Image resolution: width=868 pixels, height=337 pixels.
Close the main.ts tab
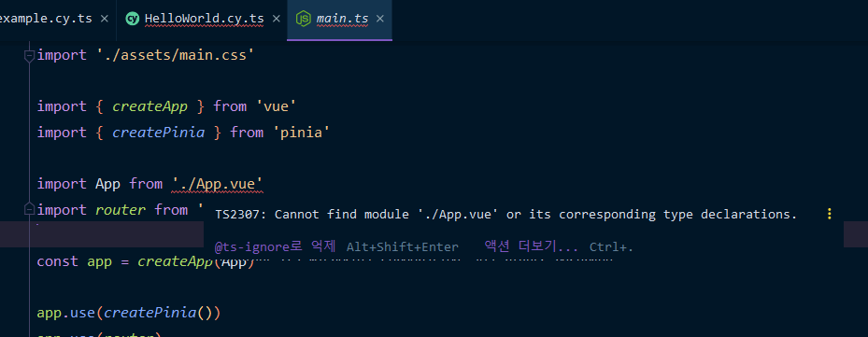(379, 19)
